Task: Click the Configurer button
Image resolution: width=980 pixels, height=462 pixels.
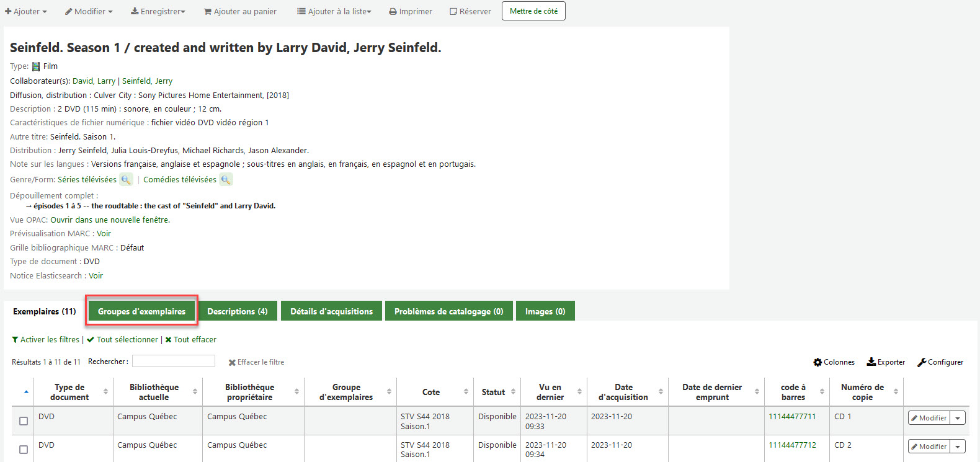Action: click(x=940, y=362)
